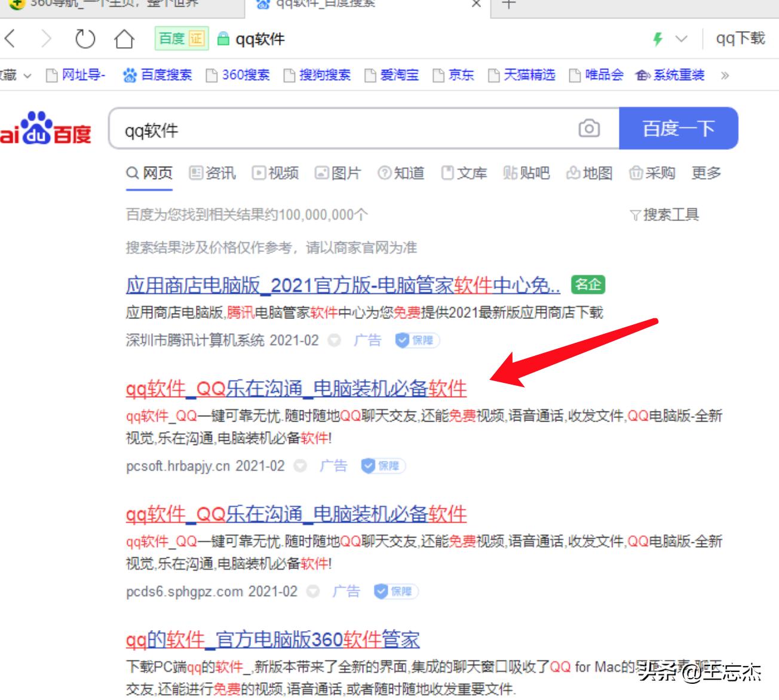The height and width of the screenshot is (700, 779).
Task: Click the lightning speed-mode icon
Action: tap(657, 39)
